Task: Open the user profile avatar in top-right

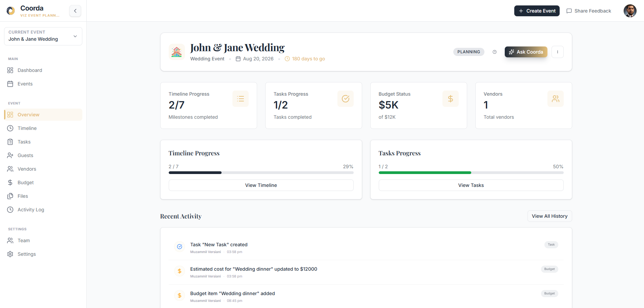Action: [630, 11]
